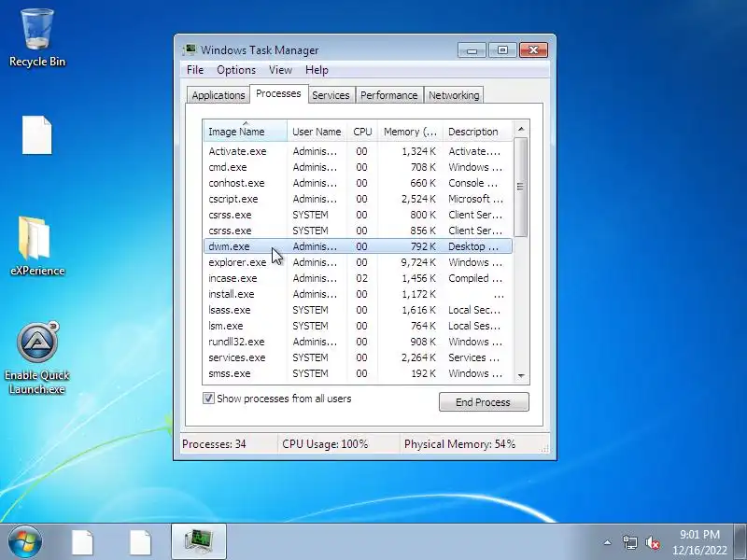
Task: Click the Task Manager title bar icon
Action: coord(190,49)
